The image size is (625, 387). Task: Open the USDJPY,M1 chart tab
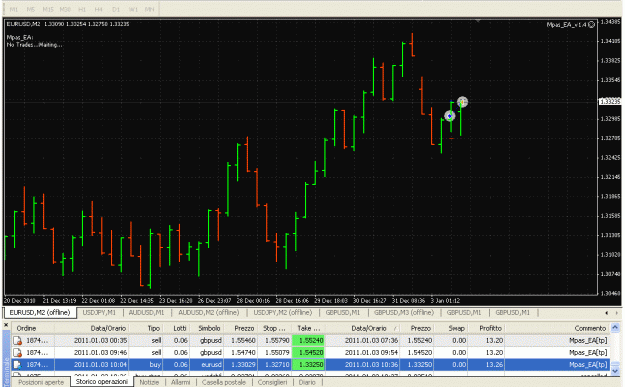click(99, 312)
